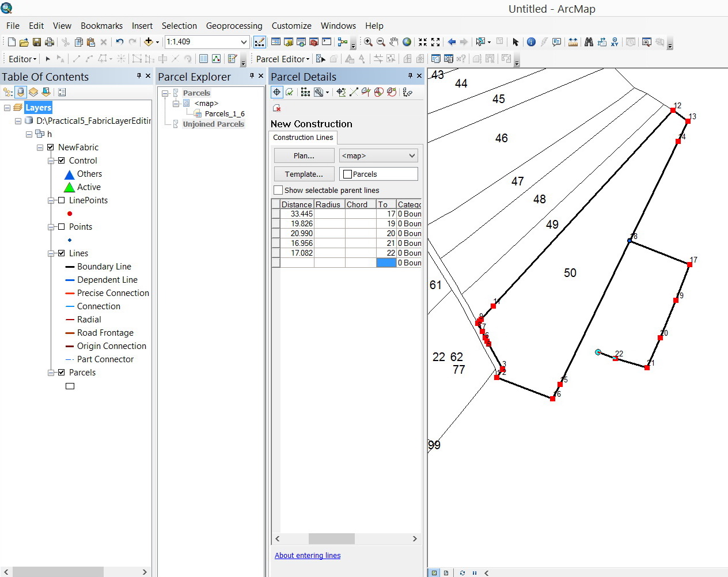Click the Save document icon
The image size is (728, 577).
37,42
